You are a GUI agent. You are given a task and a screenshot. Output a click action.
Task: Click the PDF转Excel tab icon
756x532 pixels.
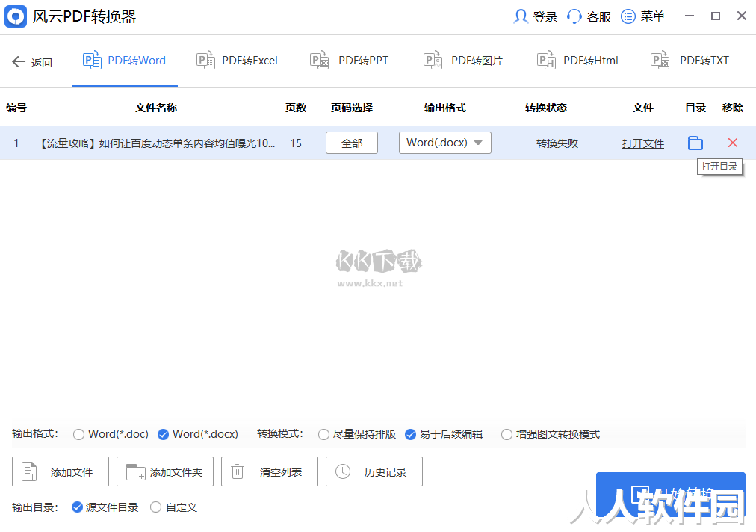pyautogui.click(x=206, y=61)
